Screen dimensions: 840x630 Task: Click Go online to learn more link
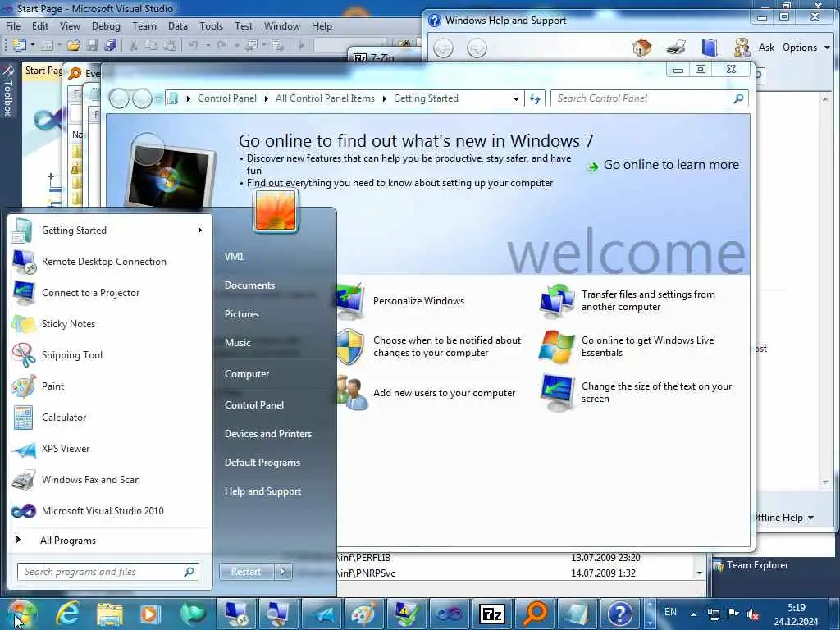[671, 165]
